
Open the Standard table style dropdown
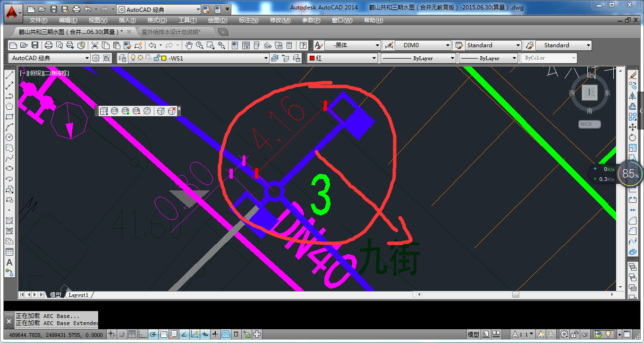click(493, 45)
